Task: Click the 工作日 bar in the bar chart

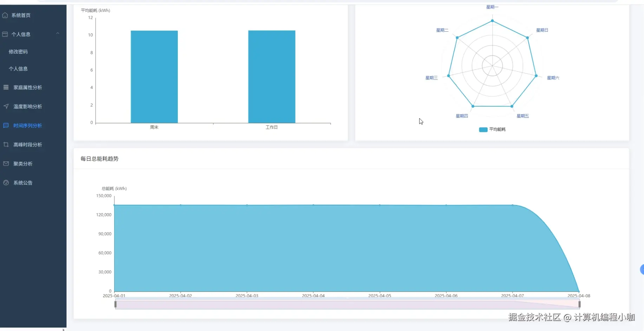Action: tap(272, 77)
